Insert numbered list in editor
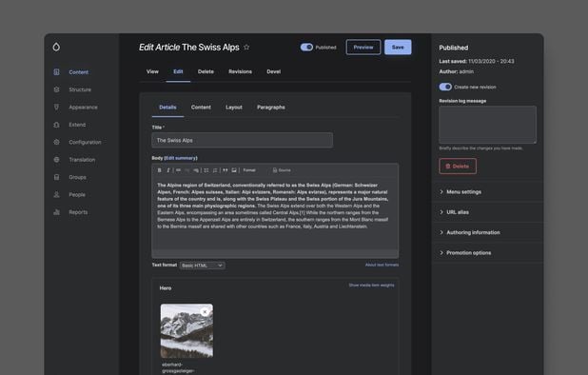Image resolution: width=588 pixels, height=375 pixels. pos(215,170)
